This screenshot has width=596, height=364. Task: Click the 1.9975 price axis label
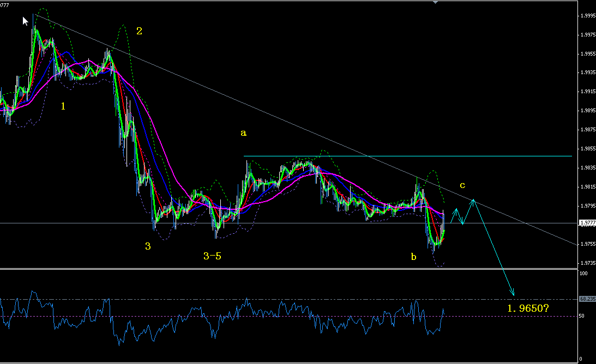coord(588,34)
